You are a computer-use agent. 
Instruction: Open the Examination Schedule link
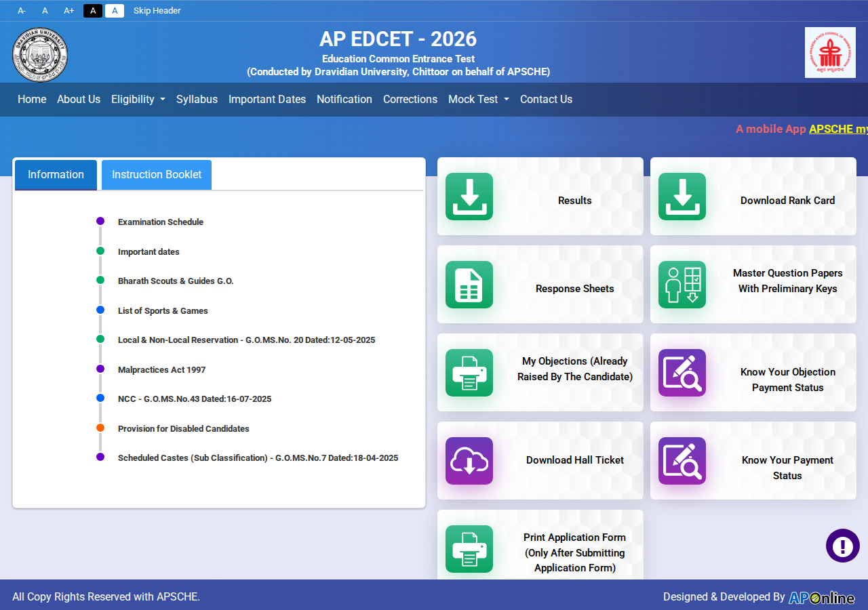[161, 222]
